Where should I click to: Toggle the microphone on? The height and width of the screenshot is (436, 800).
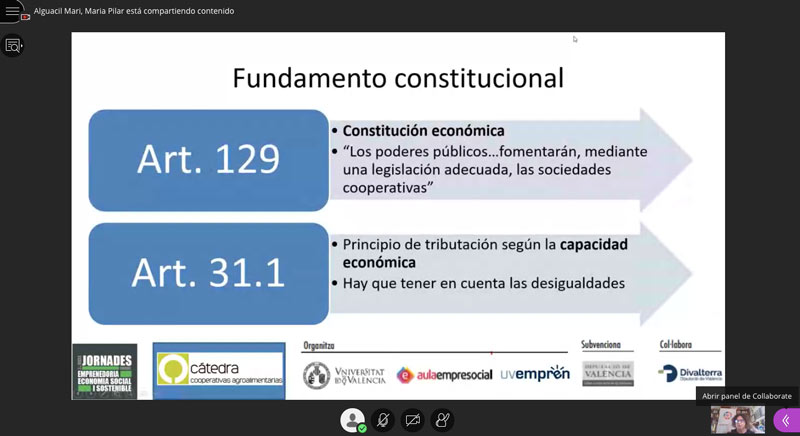pos(383,420)
